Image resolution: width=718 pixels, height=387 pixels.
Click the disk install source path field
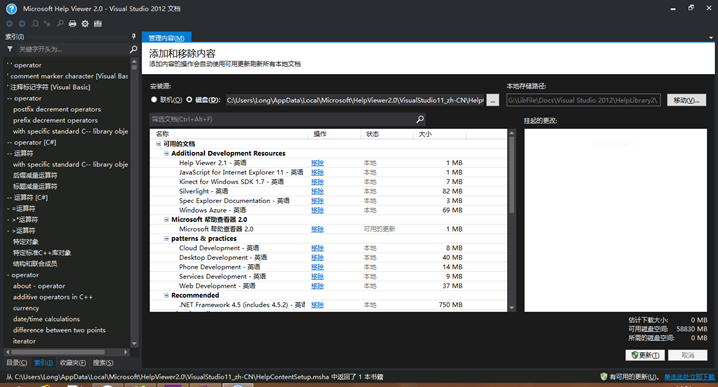pyautogui.click(x=355, y=100)
